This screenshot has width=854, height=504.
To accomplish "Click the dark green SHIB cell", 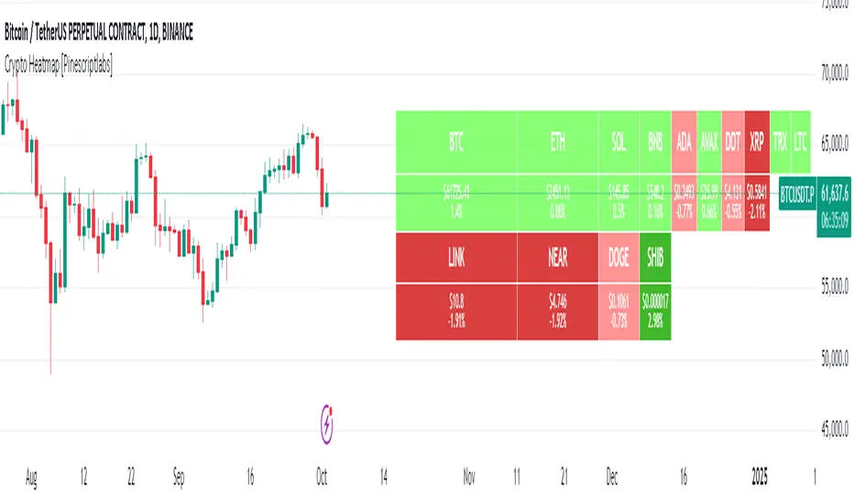I will pyautogui.click(x=655, y=258).
